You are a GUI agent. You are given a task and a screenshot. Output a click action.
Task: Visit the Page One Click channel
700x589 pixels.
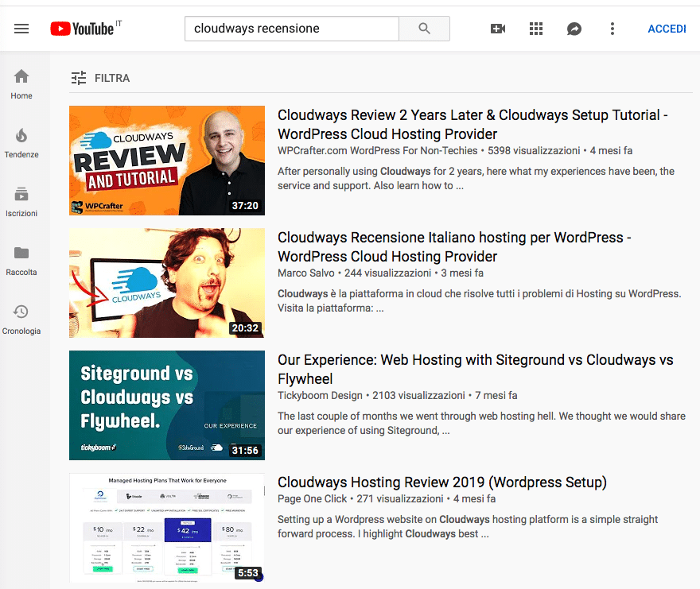[x=312, y=499]
